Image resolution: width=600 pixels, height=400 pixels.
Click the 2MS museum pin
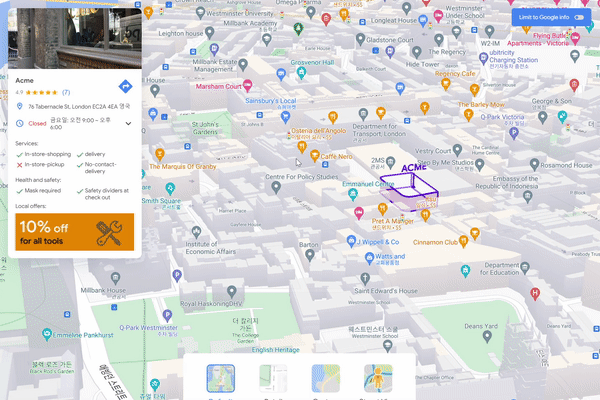[x=390, y=162]
